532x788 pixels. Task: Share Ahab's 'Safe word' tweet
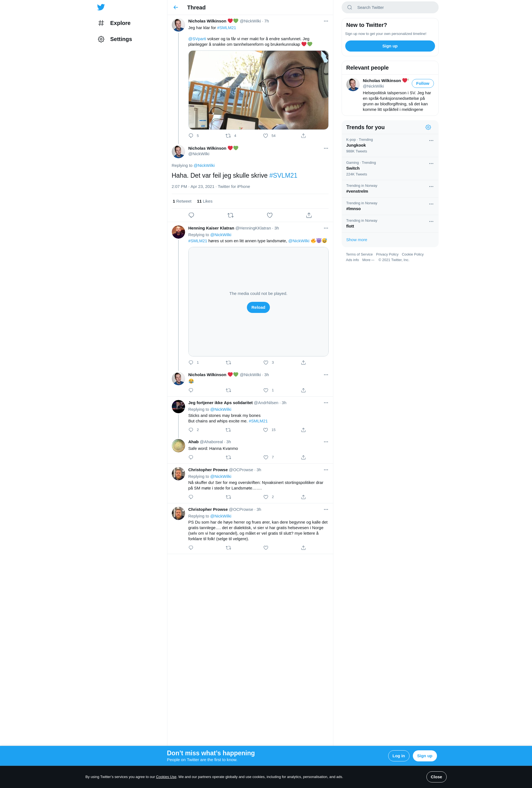coord(303,457)
